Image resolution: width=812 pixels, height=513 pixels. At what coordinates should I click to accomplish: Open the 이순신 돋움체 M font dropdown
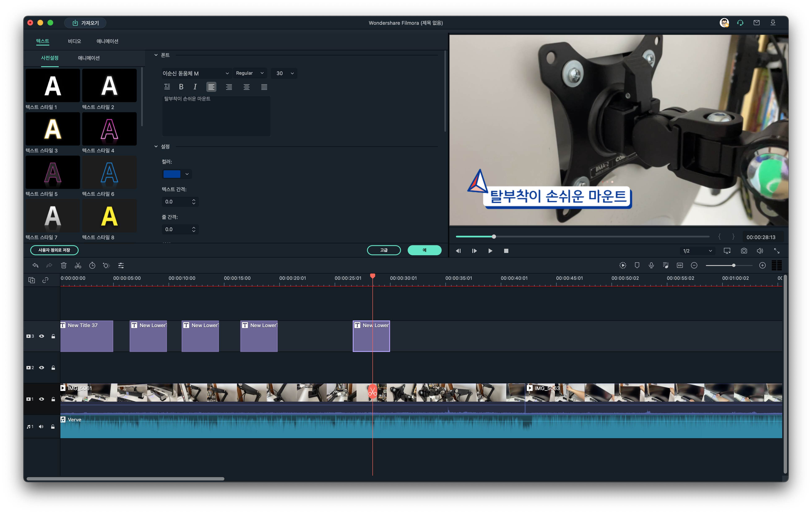[196, 73]
